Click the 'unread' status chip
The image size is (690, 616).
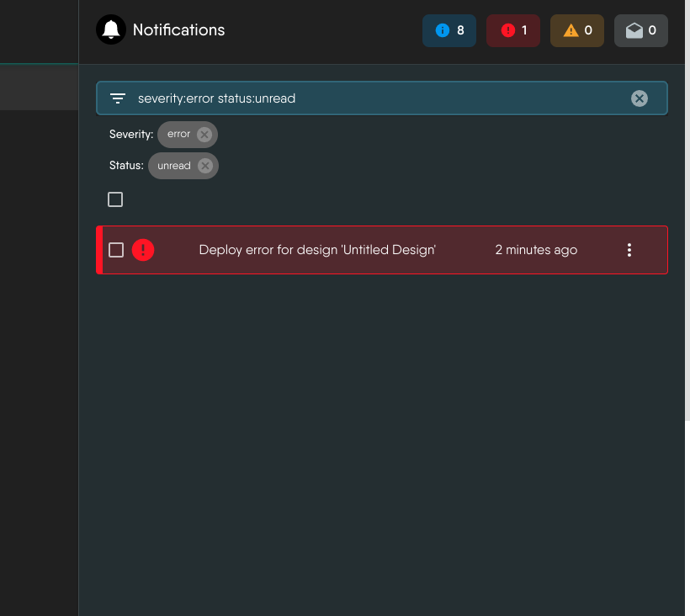pyautogui.click(x=173, y=166)
